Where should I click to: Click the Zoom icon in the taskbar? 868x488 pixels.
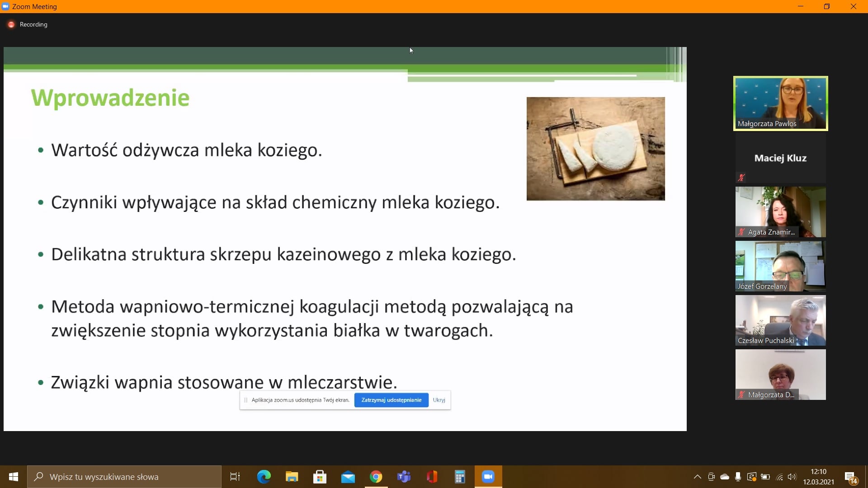point(488,477)
